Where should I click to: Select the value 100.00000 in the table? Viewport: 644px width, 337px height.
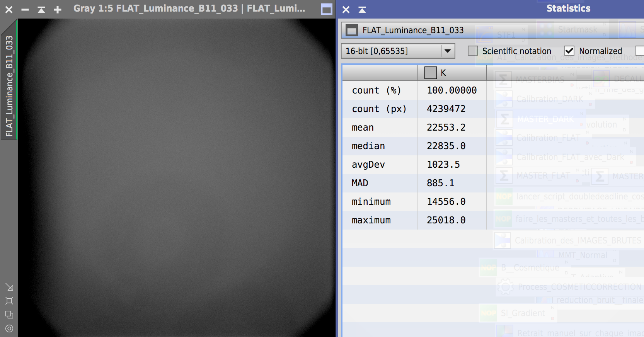tap(451, 90)
